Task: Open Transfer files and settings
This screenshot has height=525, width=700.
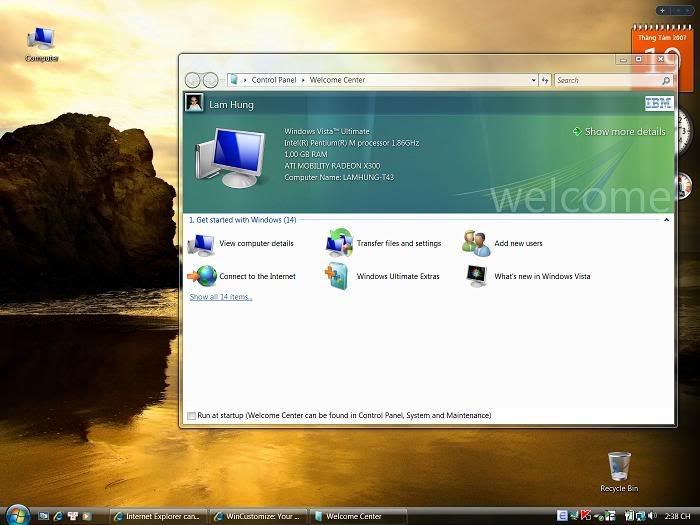Action: click(x=398, y=243)
